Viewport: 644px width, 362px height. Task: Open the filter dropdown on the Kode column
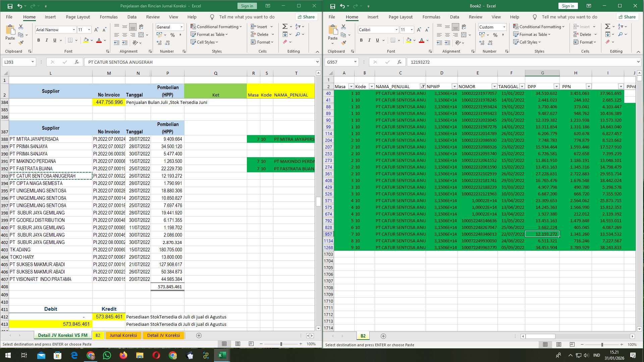coord(371,86)
